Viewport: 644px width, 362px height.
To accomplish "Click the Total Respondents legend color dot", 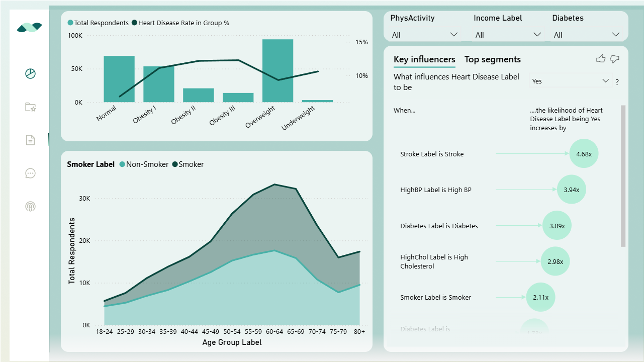I will coord(70,23).
